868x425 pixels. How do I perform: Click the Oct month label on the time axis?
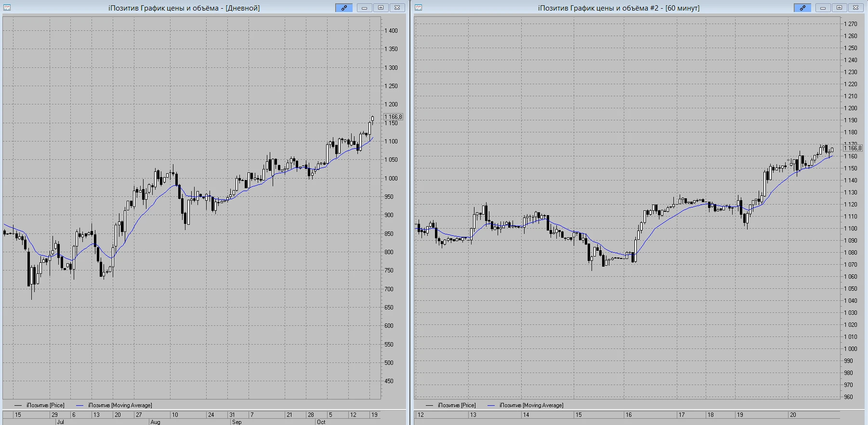pos(321,422)
